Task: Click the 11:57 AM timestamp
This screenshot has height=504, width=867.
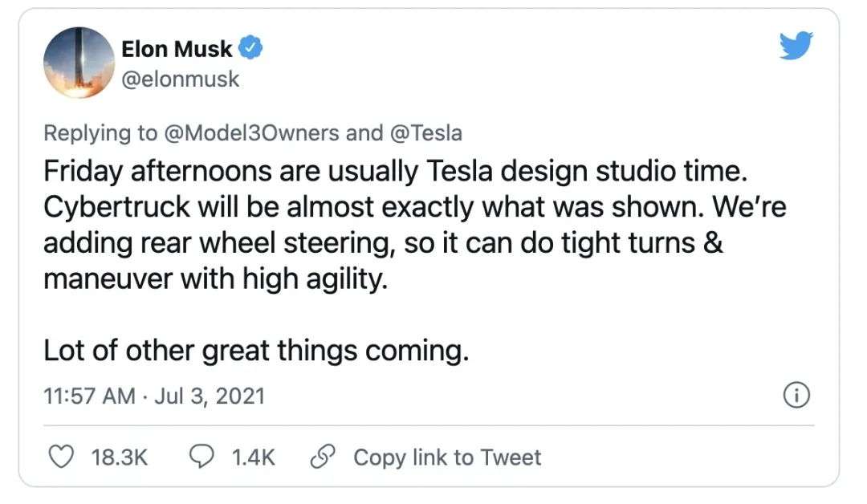Action: (88, 396)
